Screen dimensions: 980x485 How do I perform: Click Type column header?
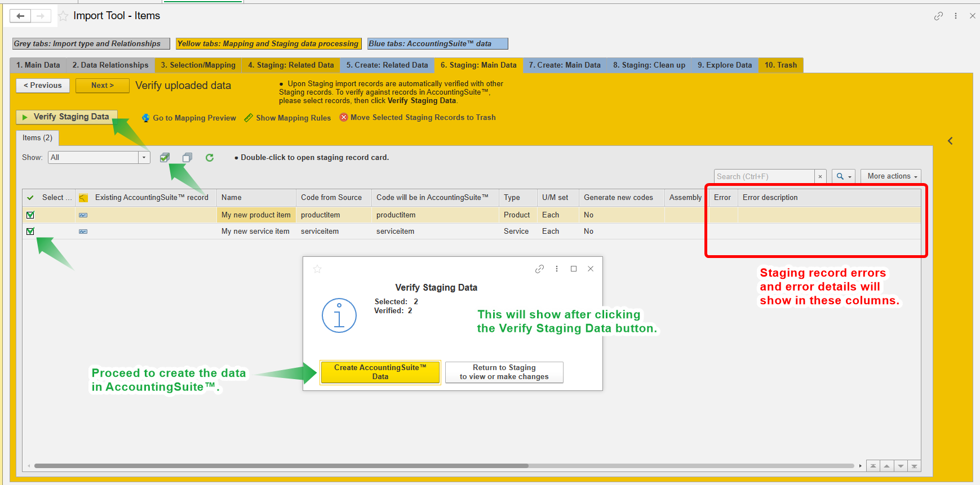coord(518,198)
